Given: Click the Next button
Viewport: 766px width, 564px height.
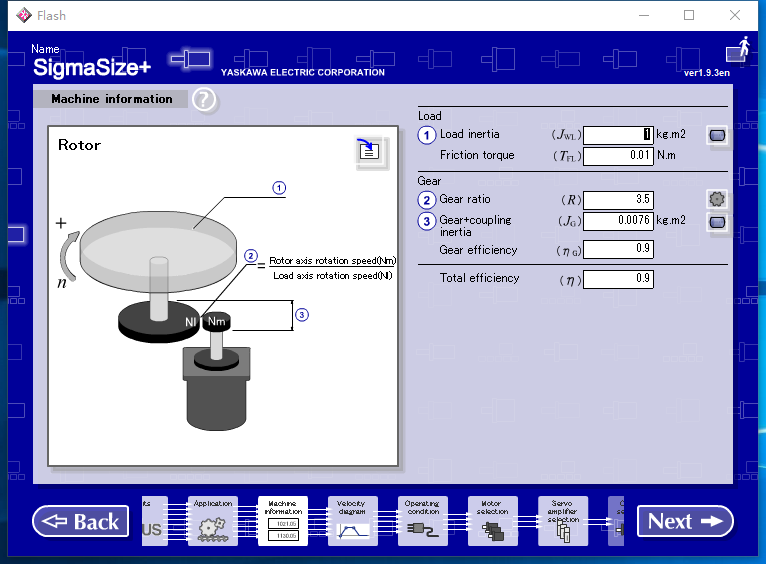Looking at the screenshot, I should 685,522.
